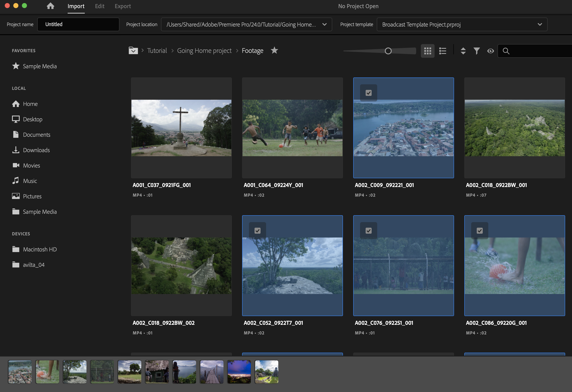This screenshot has width=572, height=392.
Task: Uncheck the A002_C086_09220G_001 clip checkbox
Action: [x=480, y=231]
